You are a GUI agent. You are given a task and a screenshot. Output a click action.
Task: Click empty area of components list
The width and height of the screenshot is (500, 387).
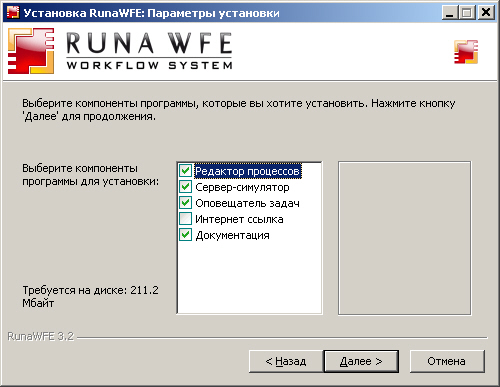point(249,278)
